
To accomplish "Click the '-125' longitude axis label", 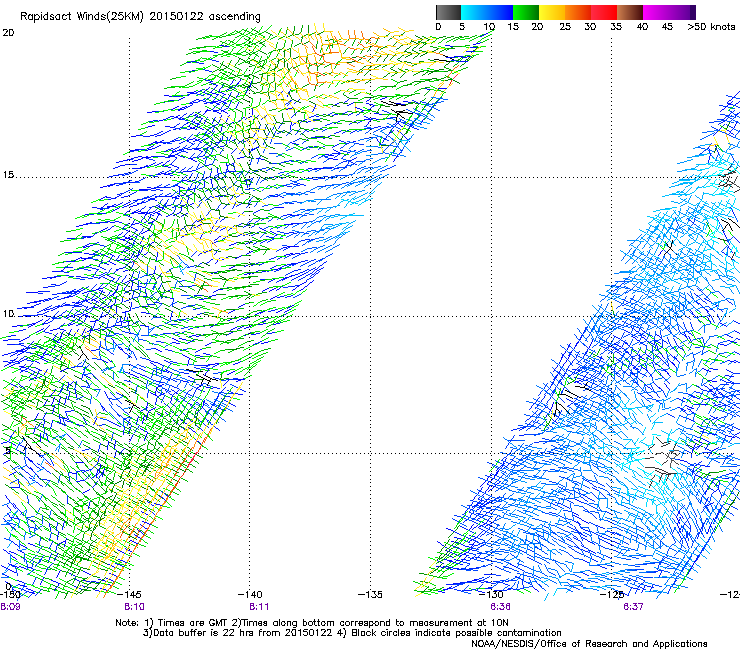I will point(612,594).
